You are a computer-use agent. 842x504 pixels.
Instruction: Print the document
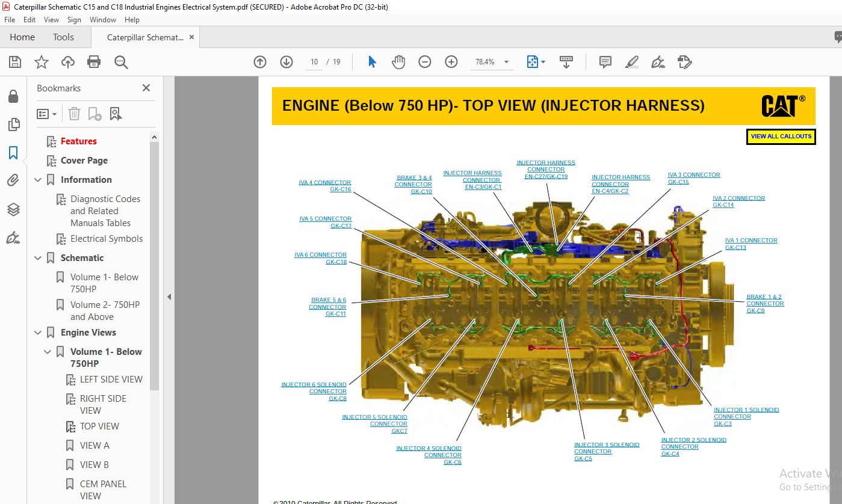click(94, 62)
